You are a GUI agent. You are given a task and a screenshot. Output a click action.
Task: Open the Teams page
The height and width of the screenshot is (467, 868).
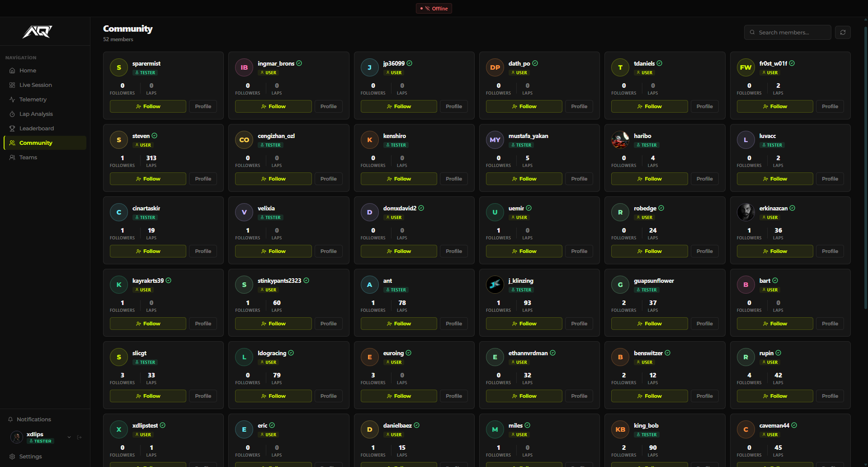click(x=45, y=157)
